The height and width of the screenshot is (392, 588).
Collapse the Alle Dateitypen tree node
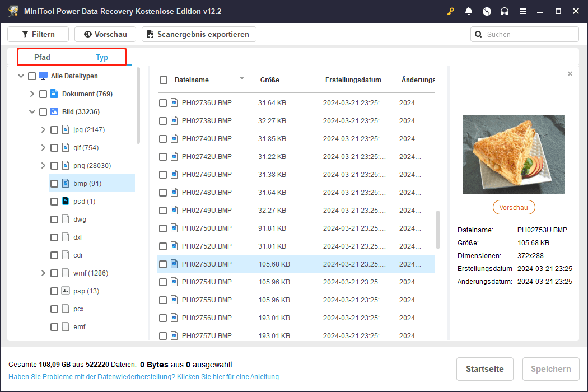point(21,76)
